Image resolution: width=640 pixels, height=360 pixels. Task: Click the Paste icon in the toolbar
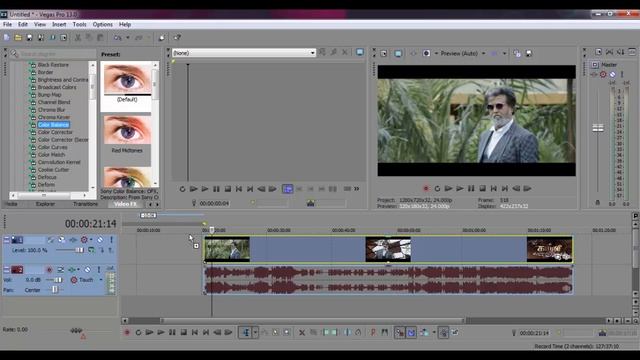click(100, 38)
